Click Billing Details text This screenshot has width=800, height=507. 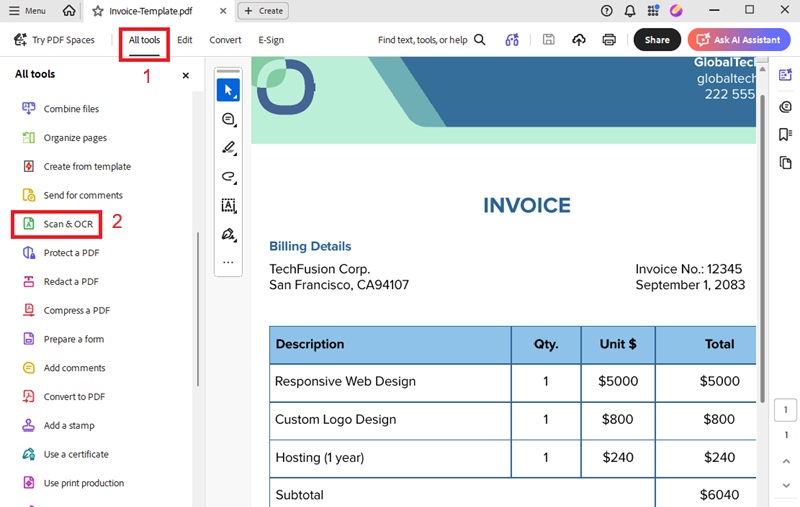point(310,246)
